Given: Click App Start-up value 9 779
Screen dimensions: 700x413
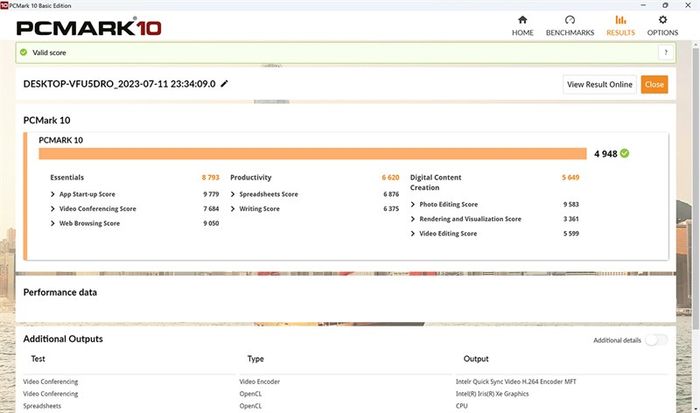Looking at the screenshot, I should tap(211, 194).
